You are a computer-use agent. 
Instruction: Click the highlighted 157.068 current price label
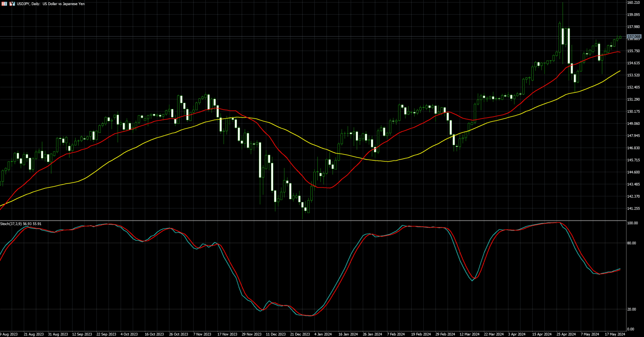[x=634, y=37]
